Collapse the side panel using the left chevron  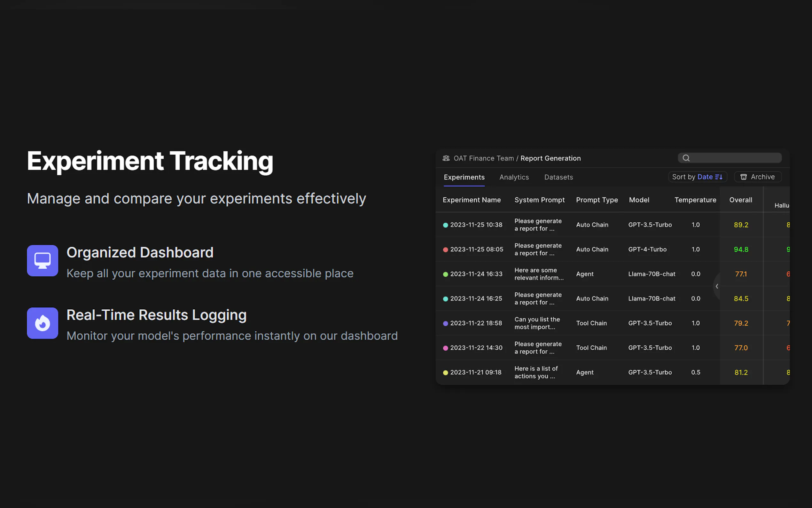coord(717,286)
